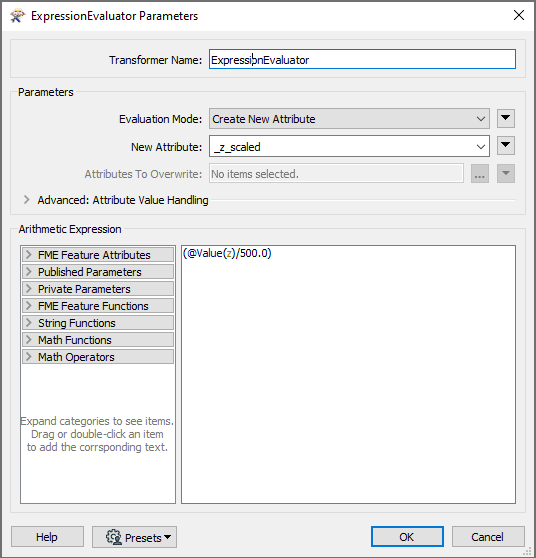
Task: Open the Evaluation Mode arrow menu button
Action: coord(506,119)
